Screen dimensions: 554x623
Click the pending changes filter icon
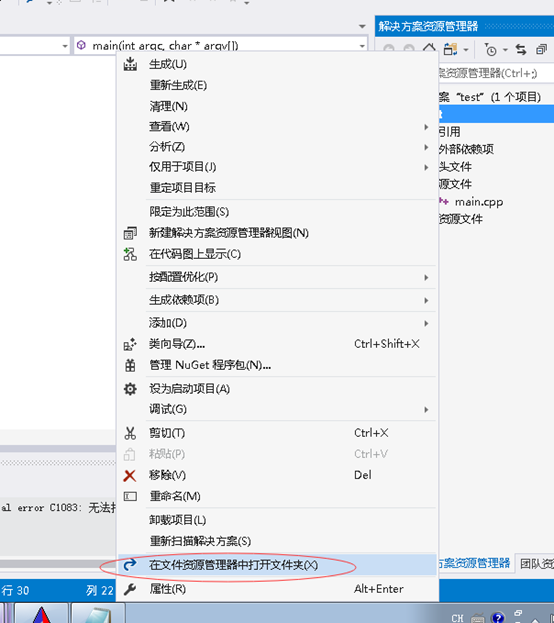(491, 50)
